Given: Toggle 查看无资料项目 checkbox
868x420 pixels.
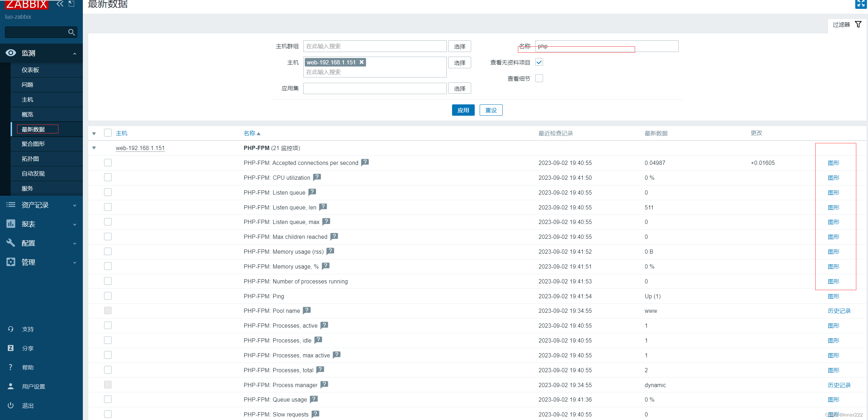Looking at the screenshot, I should [x=540, y=62].
